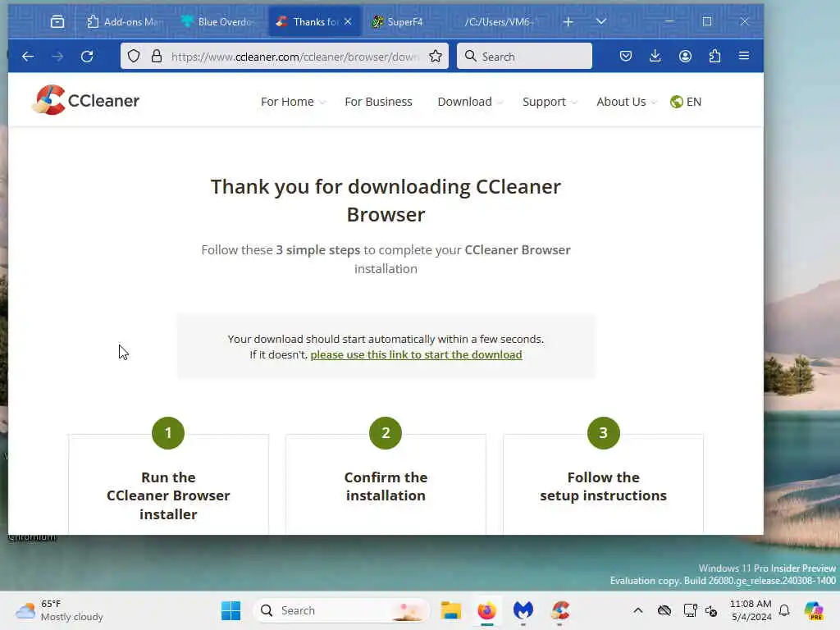Open Save to Pocket icon

[626, 56]
